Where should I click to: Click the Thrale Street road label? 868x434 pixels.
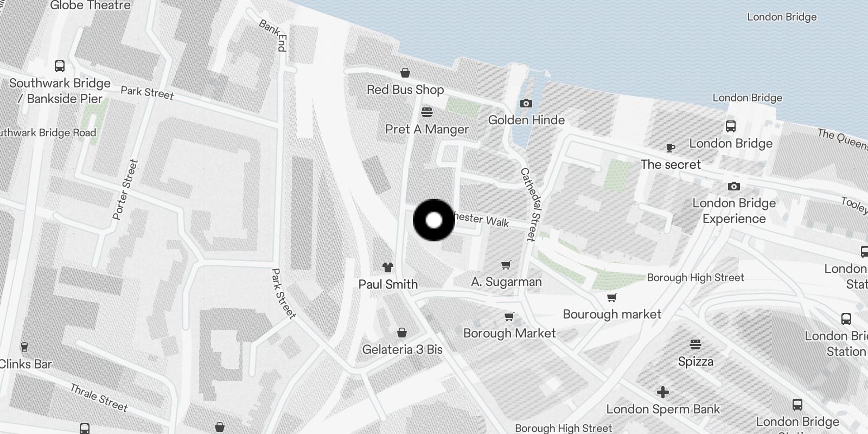[99, 398]
